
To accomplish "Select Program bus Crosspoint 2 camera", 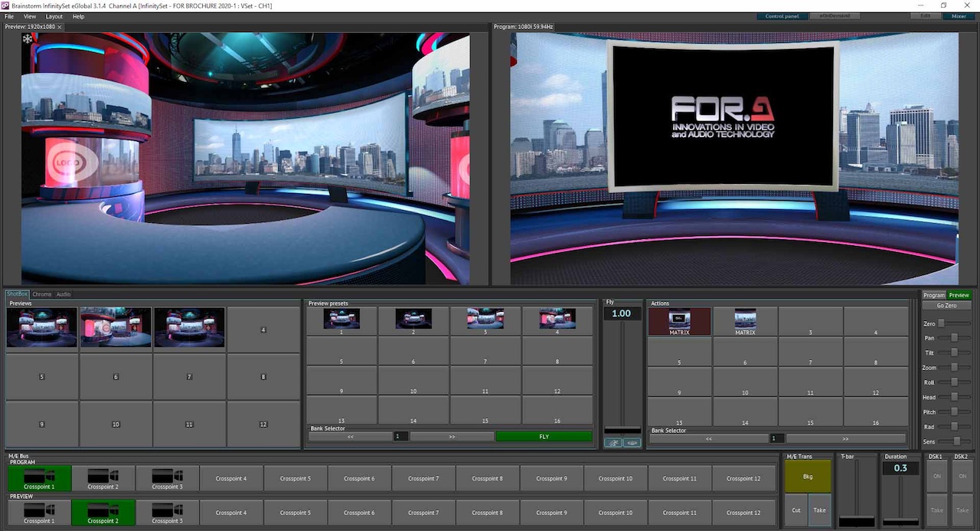I will pos(103,478).
